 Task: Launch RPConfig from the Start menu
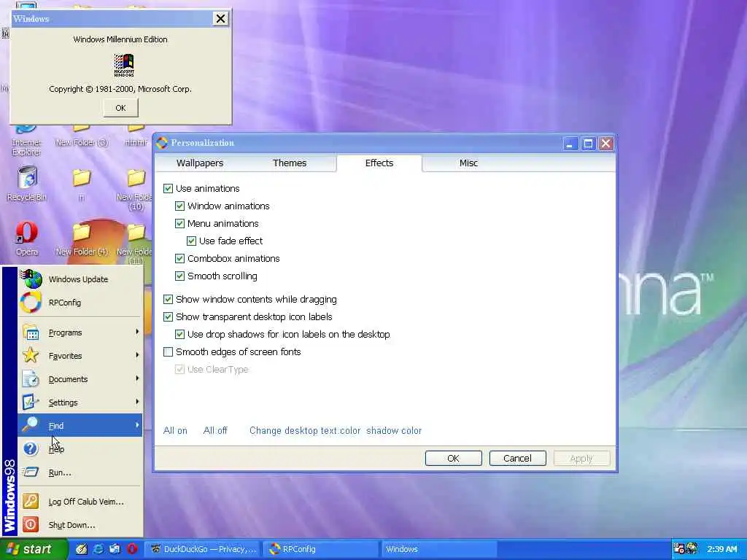[80, 303]
